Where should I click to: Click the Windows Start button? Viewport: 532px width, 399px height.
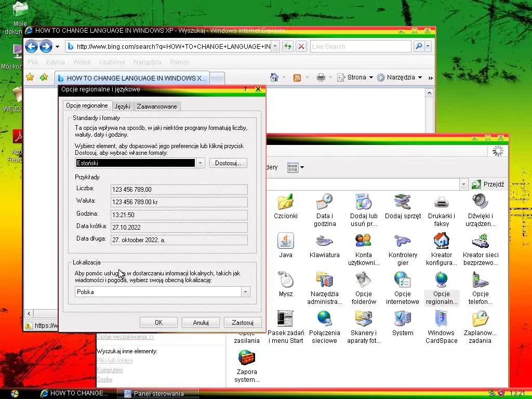pyautogui.click(x=15, y=394)
